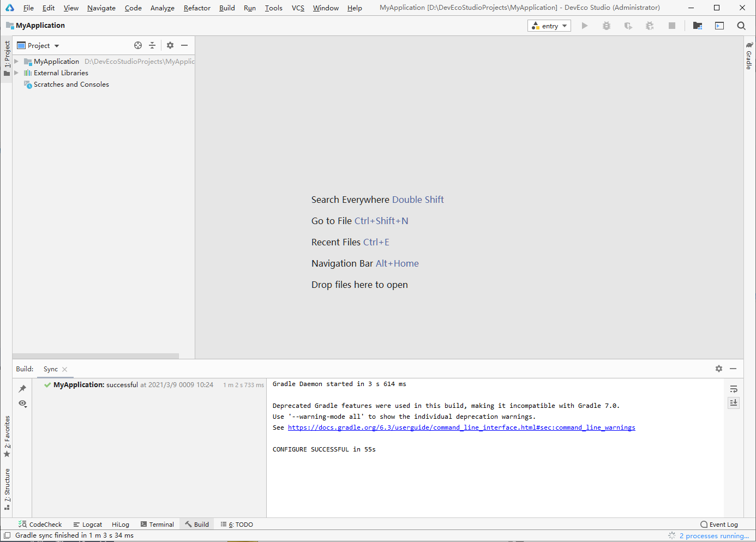Screen dimensions: 756x542
Task: Select Scratches and Consoles item
Action: pyautogui.click(x=71, y=85)
